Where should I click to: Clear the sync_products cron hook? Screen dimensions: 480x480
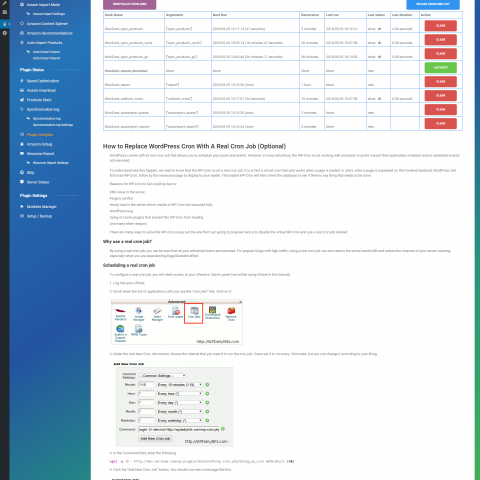pos(440,26)
